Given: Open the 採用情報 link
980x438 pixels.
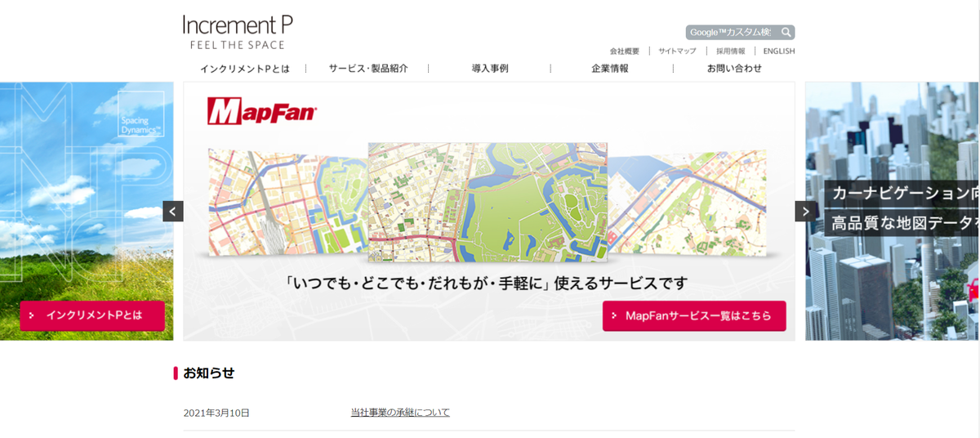Looking at the screenshot, I should (x=730, y=51).
